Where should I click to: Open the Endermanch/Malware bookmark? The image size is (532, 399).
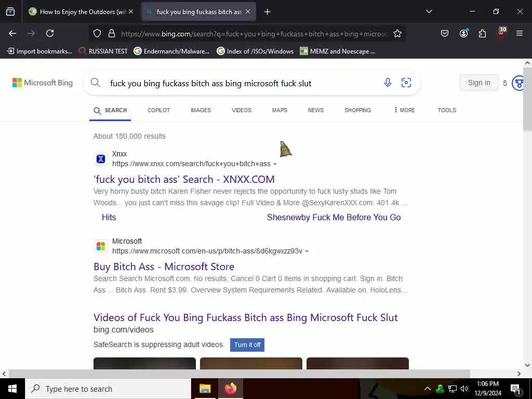point(171,51)
